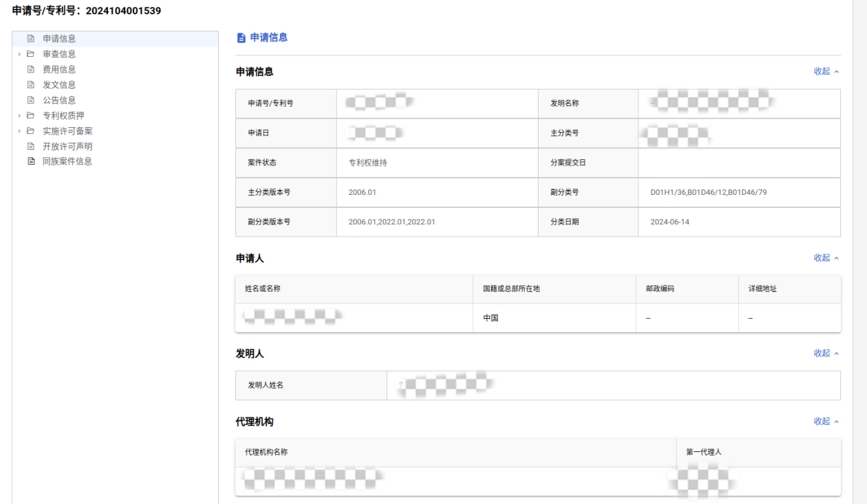Open the 公告信息 navigation entry
Viewport: 867px width, 504px height.
click(x=59, y=100)
